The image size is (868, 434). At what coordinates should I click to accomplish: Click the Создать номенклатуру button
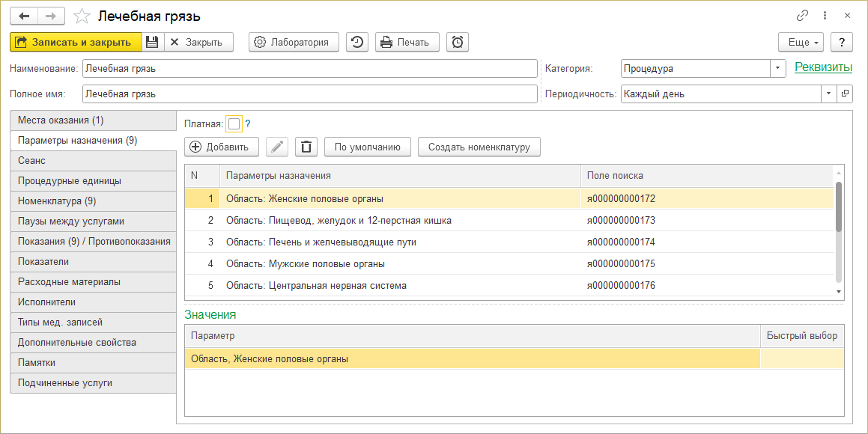479,147
